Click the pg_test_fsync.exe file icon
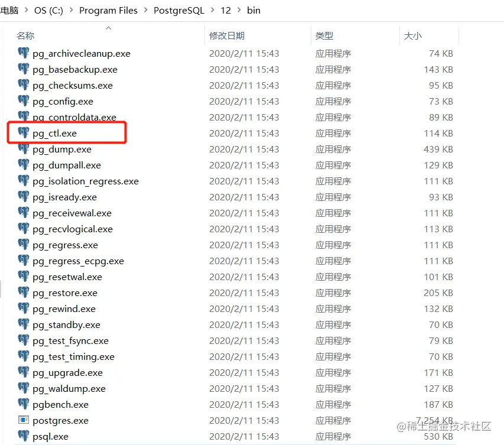The image size is (504, 445). point(24,340)
